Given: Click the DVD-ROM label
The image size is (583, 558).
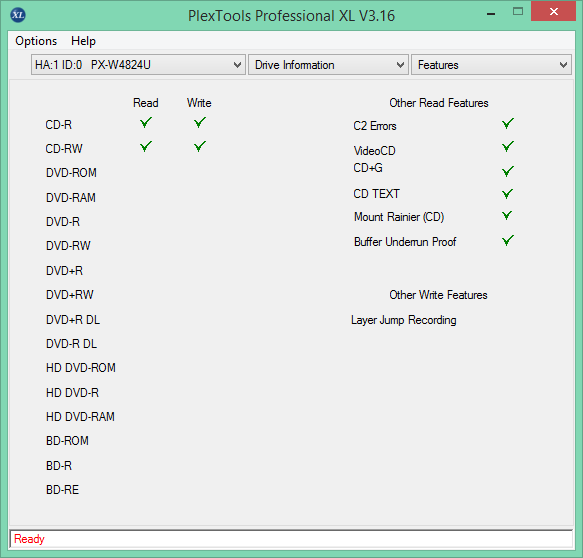Looking at the screenshot, I should click(71, 173).
